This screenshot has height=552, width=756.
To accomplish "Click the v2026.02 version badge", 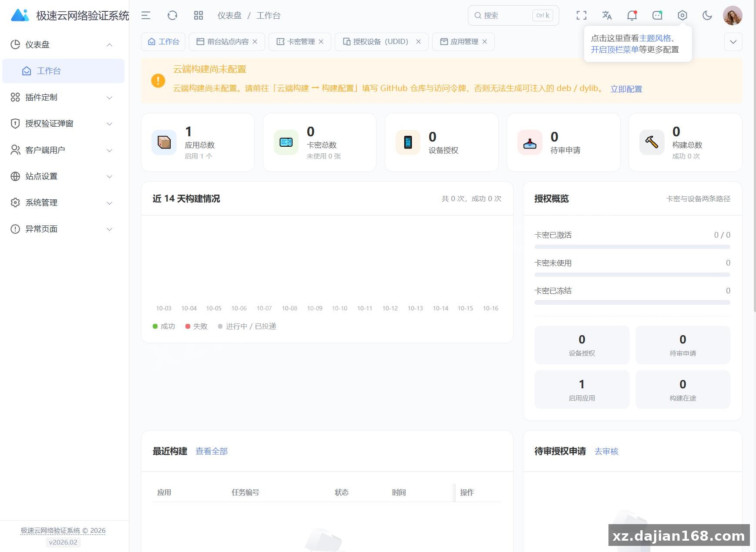I will point(63,542).
